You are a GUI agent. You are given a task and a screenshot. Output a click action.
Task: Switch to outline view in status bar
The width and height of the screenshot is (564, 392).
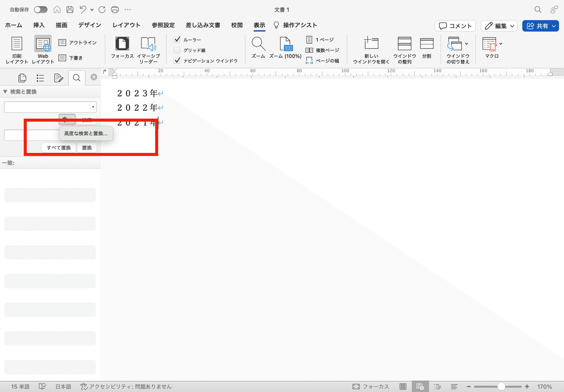click(x=437, y=386)
